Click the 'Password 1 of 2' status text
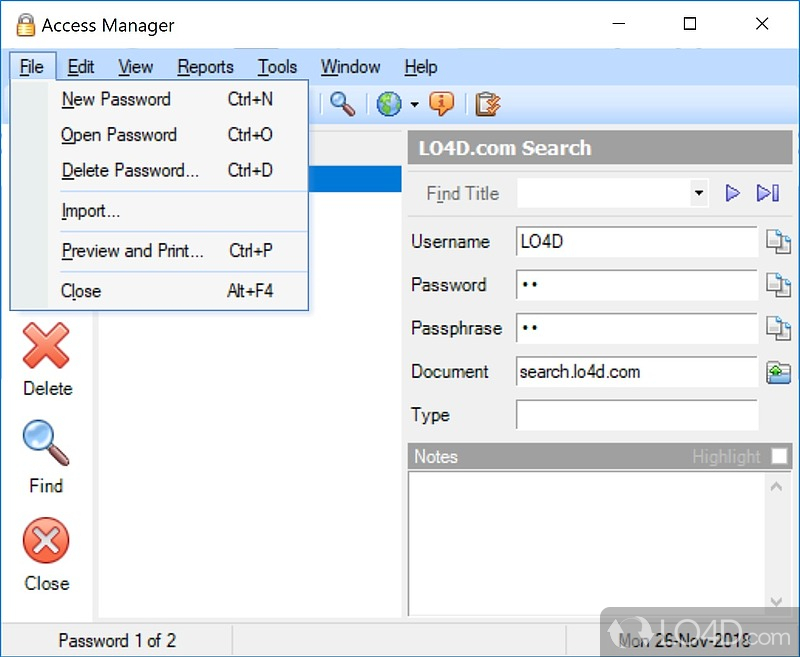The height and width of the screenshot is (657, 800). [117, 641]
